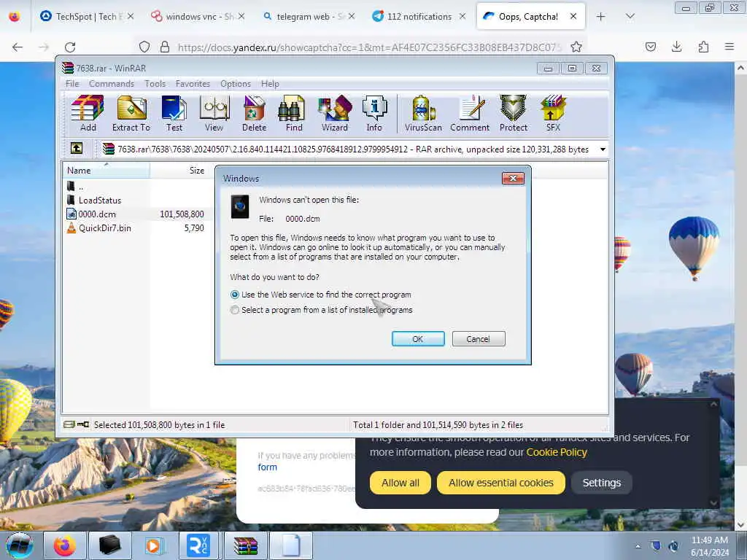The height and width of the screenshot is (560, 747).
Task: Click the Info toolbar icon
Action: 374,113
